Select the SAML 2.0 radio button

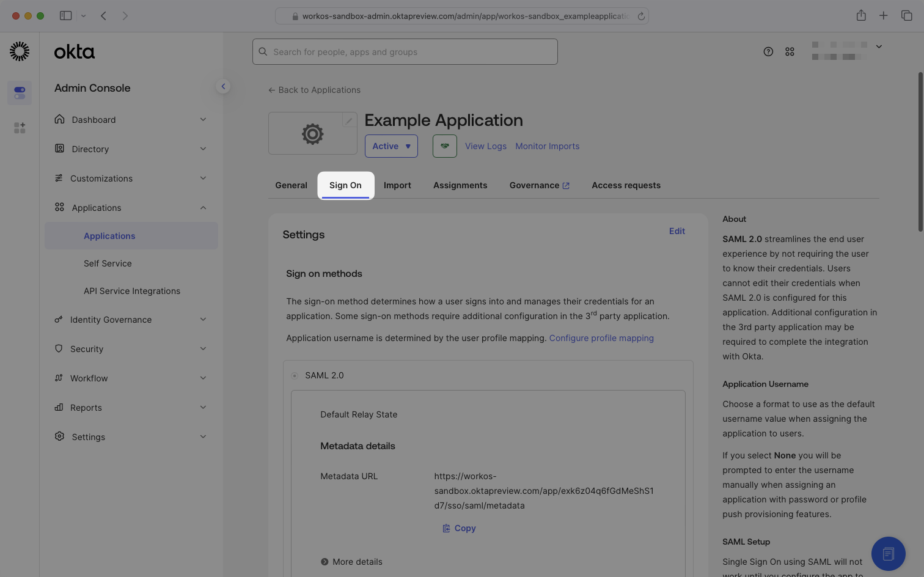295,376
